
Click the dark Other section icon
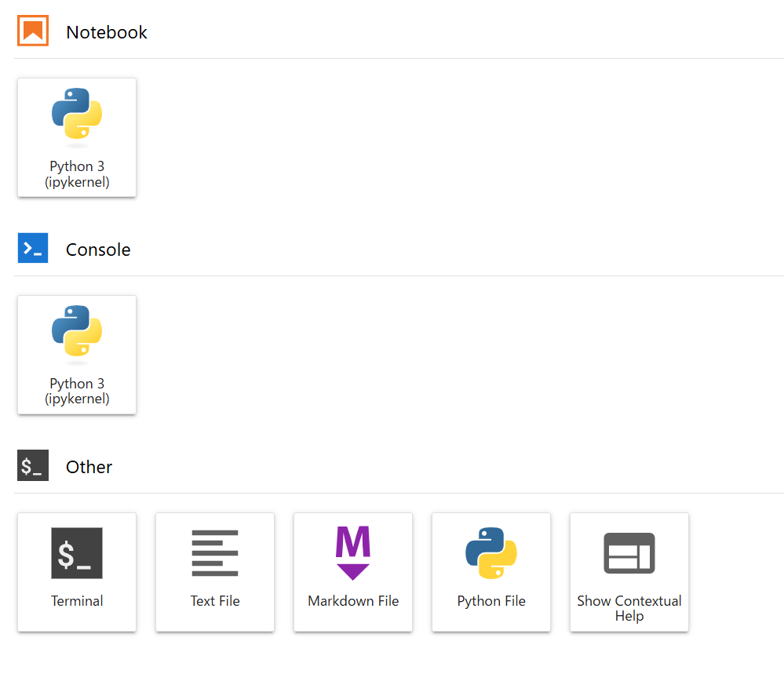33,466
